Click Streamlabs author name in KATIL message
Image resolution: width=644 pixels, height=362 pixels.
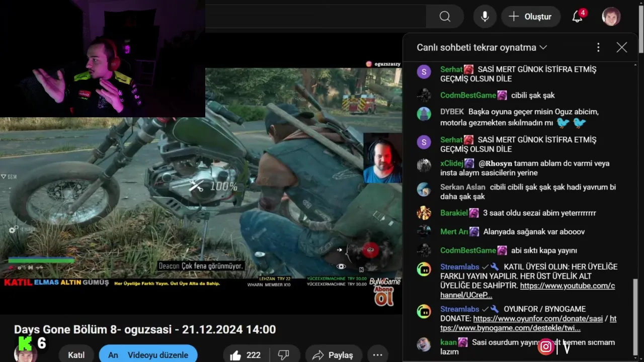coord(459,266)
